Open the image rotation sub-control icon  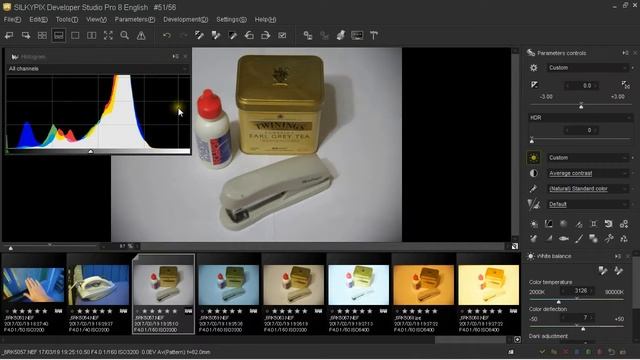[609, 224]
